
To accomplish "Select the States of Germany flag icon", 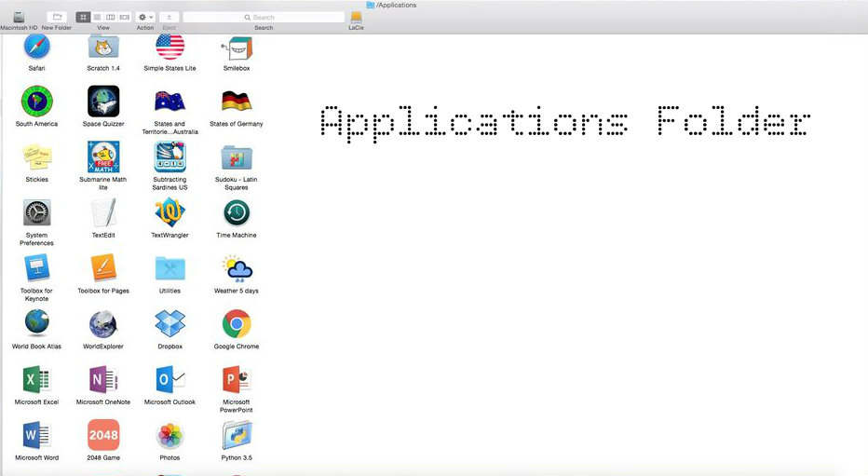I will coord(237,102).
